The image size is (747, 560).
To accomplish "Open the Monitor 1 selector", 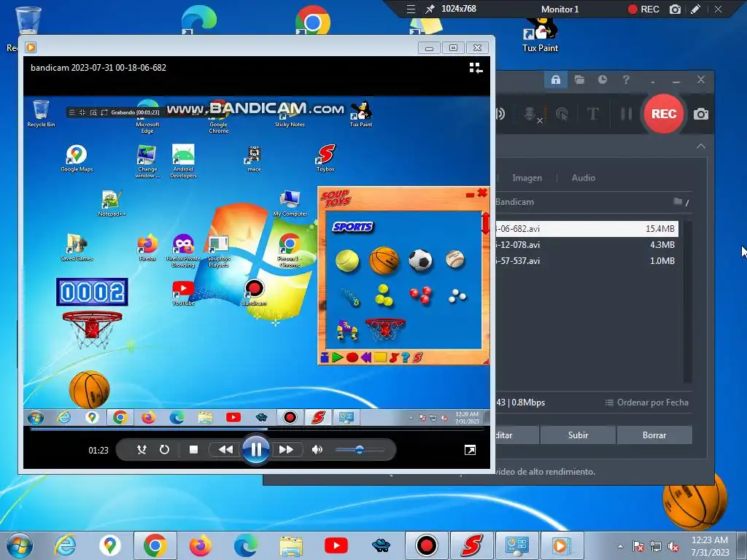I will click(x=560, y=9).
